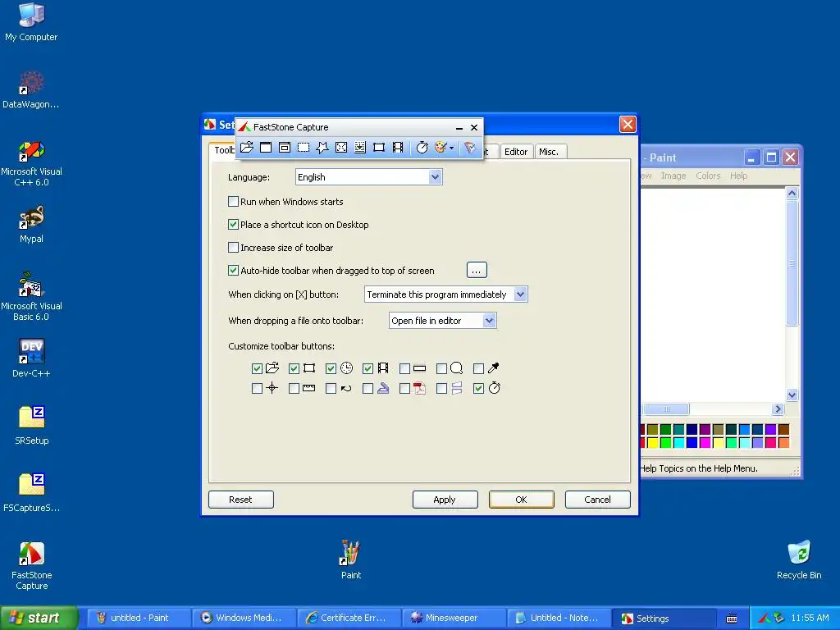Toggle the clock icon toolbar button checkbox
The image size is (840, 630).
pyautogui.click(x=331, y=368)
